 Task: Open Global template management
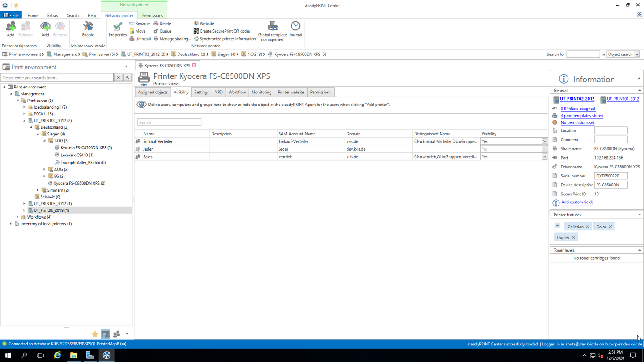pyautogui.click(x=272, y=29)
